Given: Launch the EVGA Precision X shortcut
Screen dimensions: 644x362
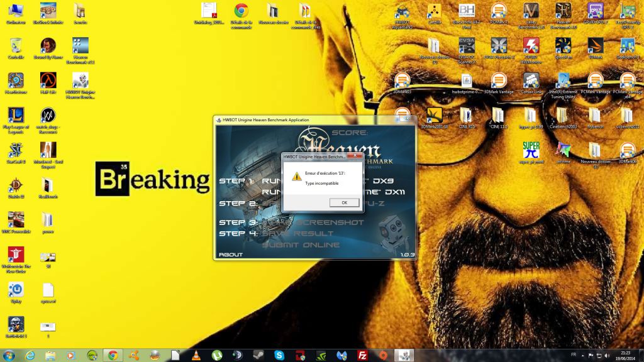Looking at the screenshot, I should (x=499, y=49).
